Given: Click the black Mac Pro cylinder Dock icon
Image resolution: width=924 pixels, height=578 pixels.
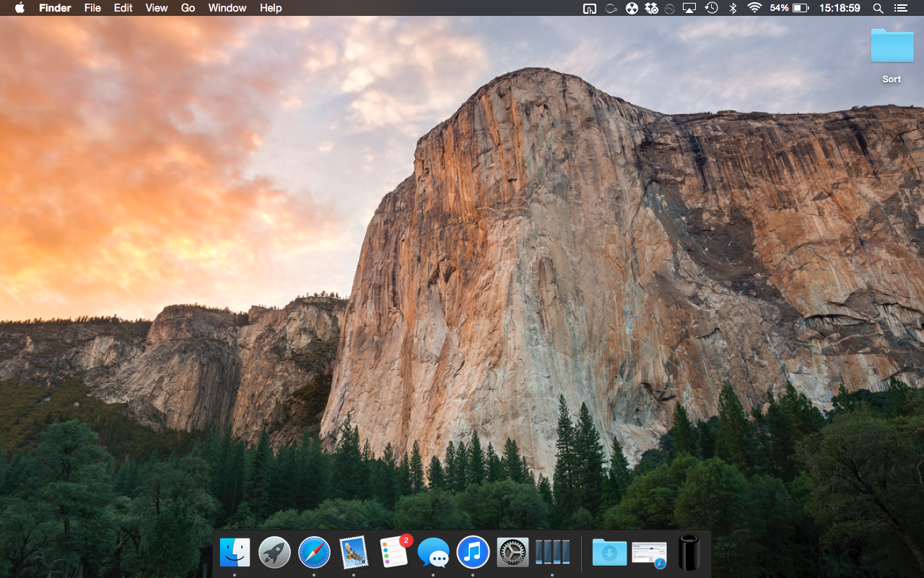Looking at the screenshot, I should (x=689, y=553).
